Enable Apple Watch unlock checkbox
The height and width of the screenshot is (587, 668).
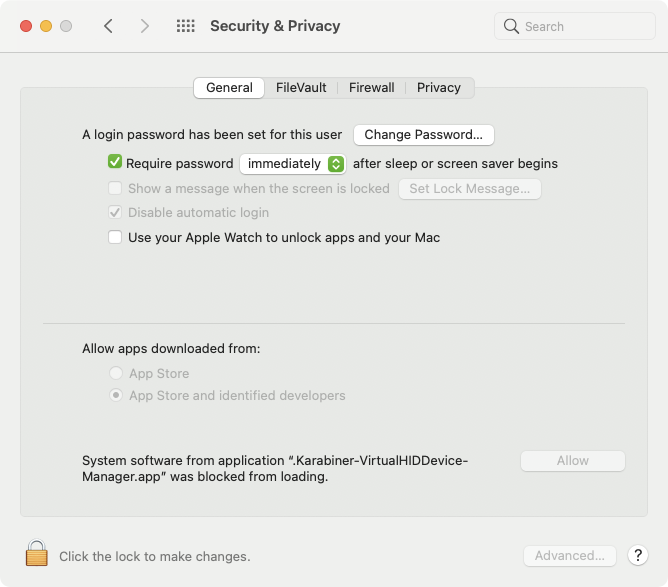(x=116, y=237)
